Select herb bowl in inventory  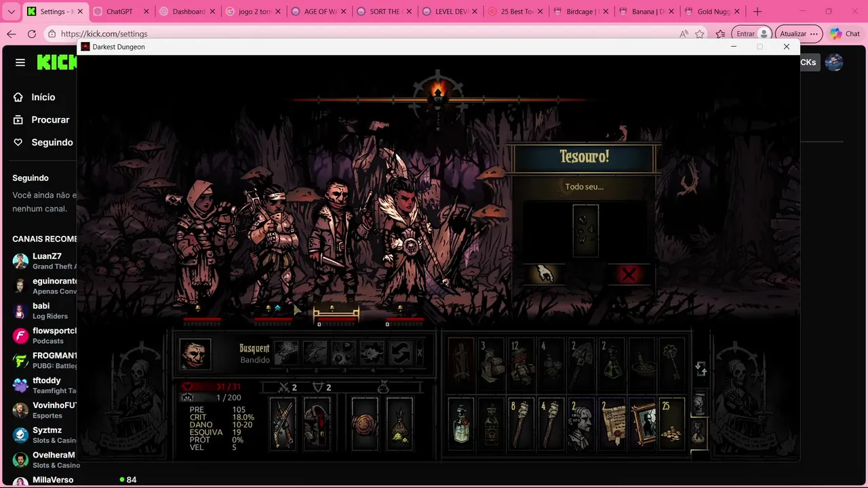[x=642, y=363]
